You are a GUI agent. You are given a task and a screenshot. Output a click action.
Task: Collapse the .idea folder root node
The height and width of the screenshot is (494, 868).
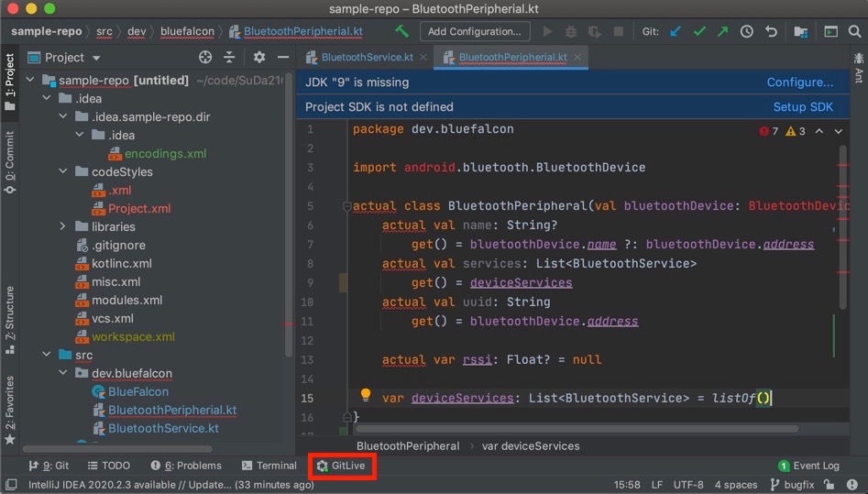point(47,98)
